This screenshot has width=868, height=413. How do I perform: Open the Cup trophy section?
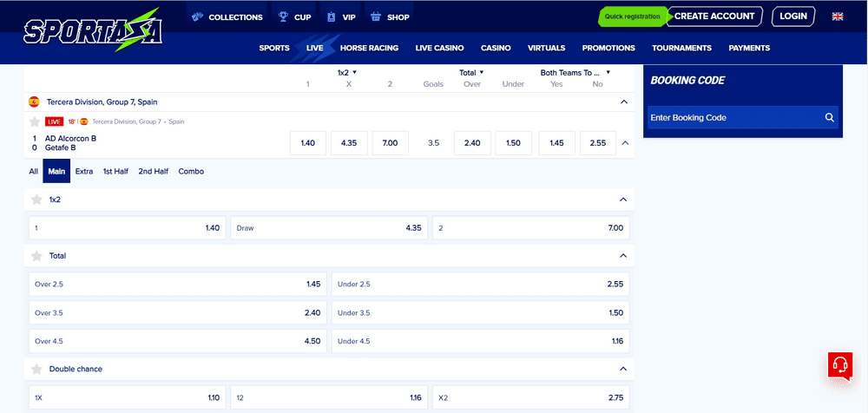point(294,17)
